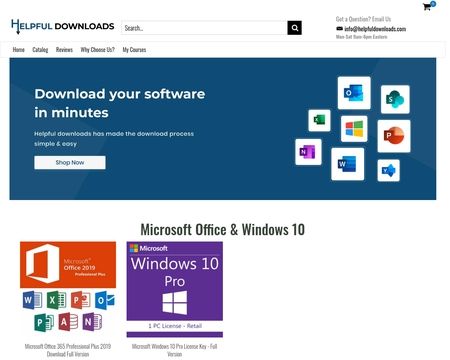This screenshot has width=450, height=360.
Task: Click the Excel icon in the banner
Action: click(x=319, y=120)
